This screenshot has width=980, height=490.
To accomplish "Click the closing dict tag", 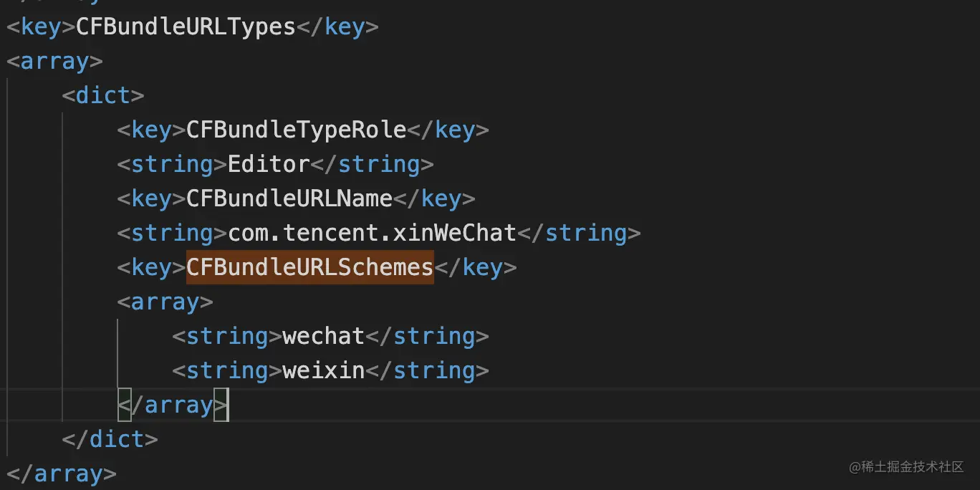I will (110, 439).
